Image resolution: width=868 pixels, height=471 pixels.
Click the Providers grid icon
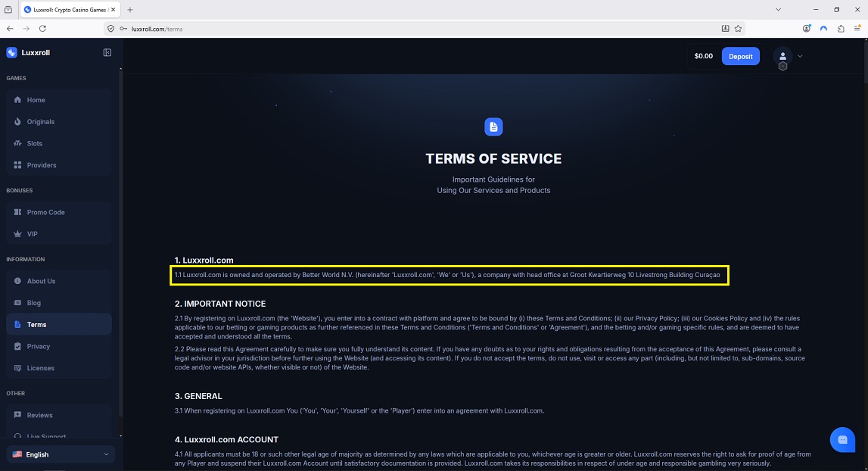point(17,165)
